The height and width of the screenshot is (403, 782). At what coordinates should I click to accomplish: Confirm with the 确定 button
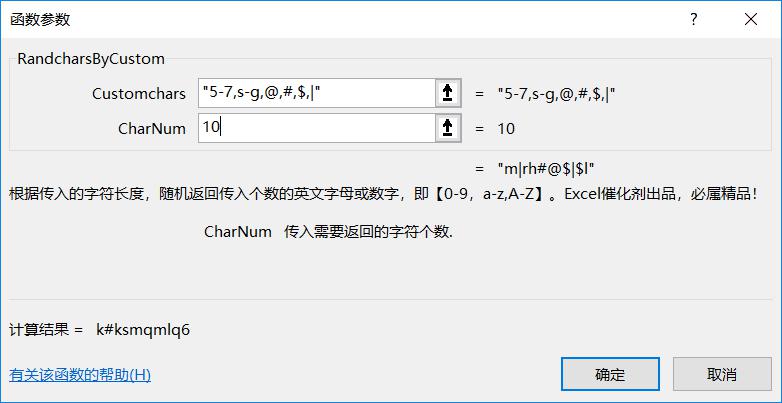pyautogui.click(x=610, y=374)
